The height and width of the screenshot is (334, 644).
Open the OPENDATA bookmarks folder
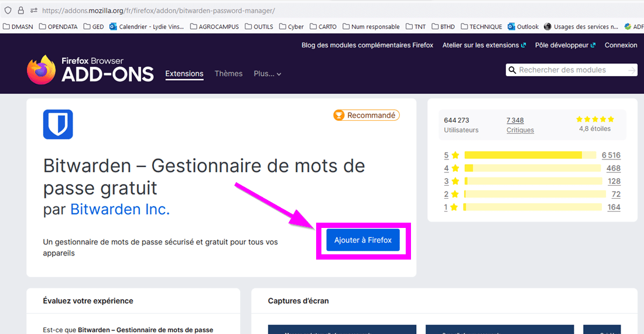coord(59,27)
